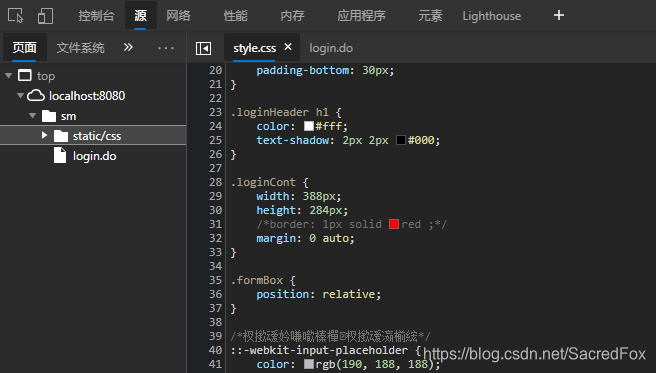The image size is (656, 373).
Task: Click the margin: 0 auto declaration
Action: [x=305, y=238]
